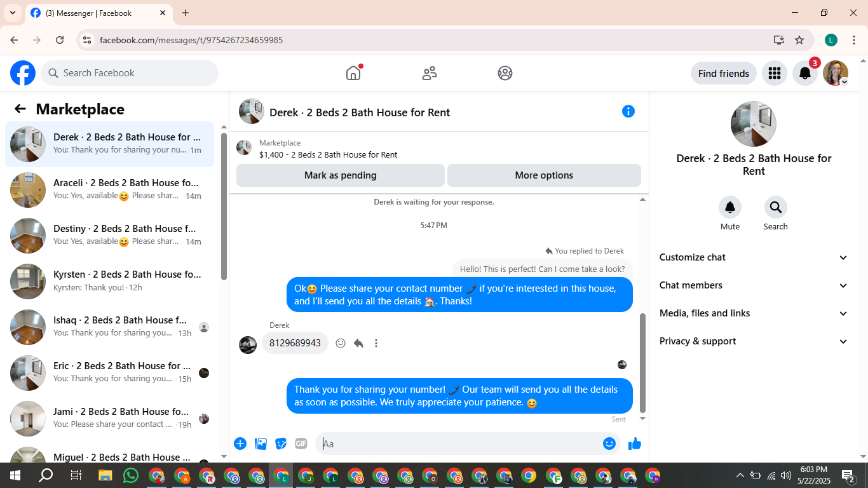868x488 pixels.
Task: Click the quoted reply "Hello! This is perfect!"
Action: (543, 269)
